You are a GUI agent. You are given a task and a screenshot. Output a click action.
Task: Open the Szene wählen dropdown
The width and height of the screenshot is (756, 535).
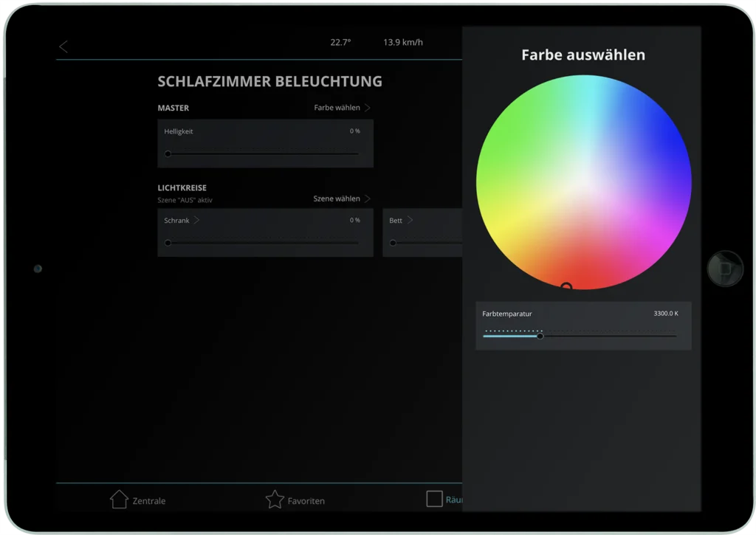(336, 198)
